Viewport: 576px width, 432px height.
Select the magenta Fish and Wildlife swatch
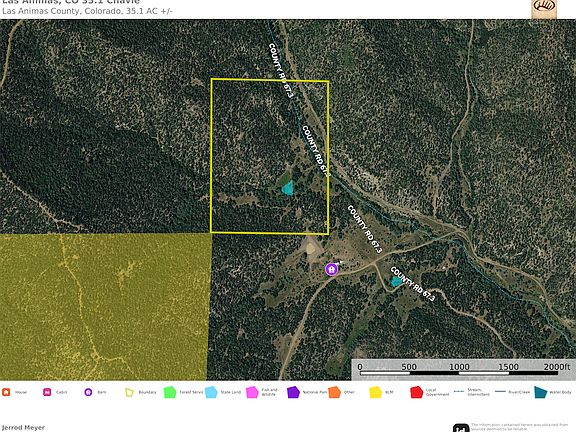coord(252,392)
